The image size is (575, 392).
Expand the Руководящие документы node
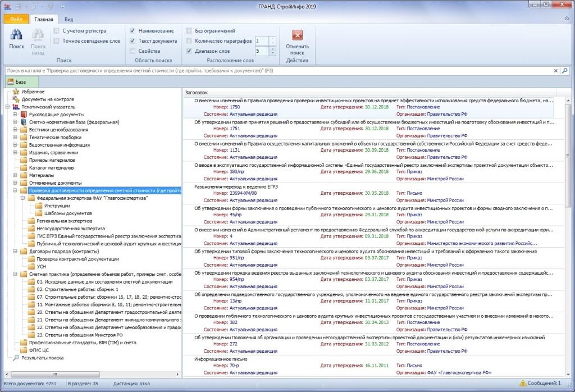click(15, 115)
